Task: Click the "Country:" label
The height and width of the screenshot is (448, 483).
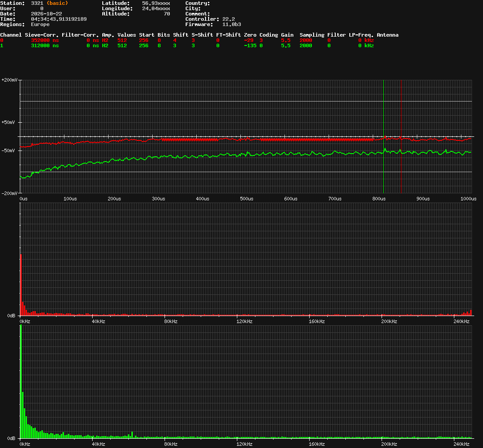Action: point(198,3)
